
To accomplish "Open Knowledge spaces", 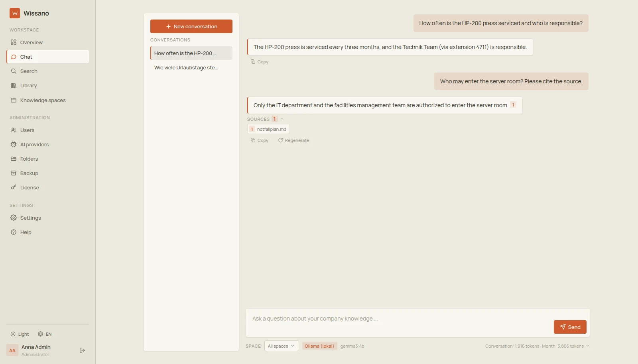I will pos(47,100).
